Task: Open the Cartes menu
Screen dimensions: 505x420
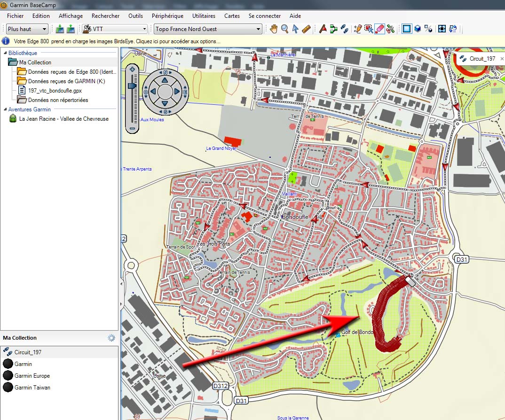Action: tap(232, 16)
